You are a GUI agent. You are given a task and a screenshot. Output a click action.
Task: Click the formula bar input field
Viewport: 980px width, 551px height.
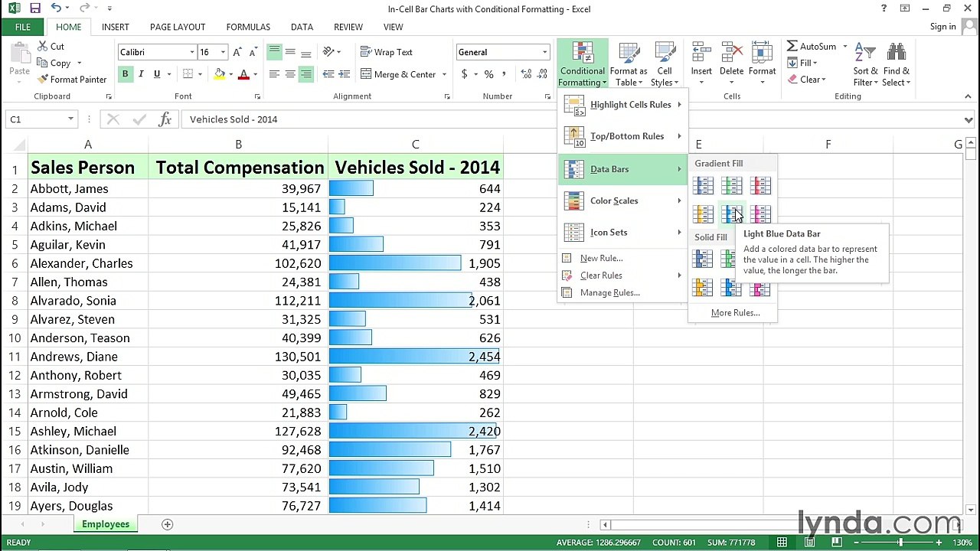tap(573, 119)
